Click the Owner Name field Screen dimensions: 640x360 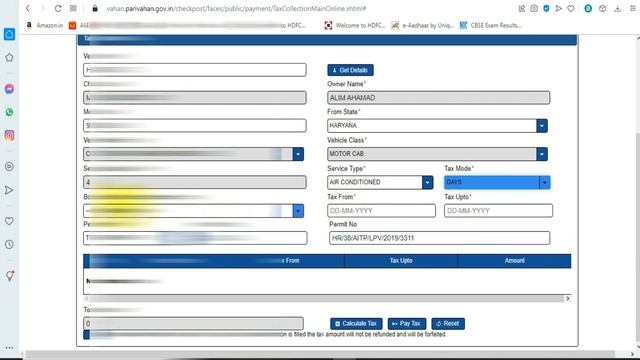click(x=438, y=98)
